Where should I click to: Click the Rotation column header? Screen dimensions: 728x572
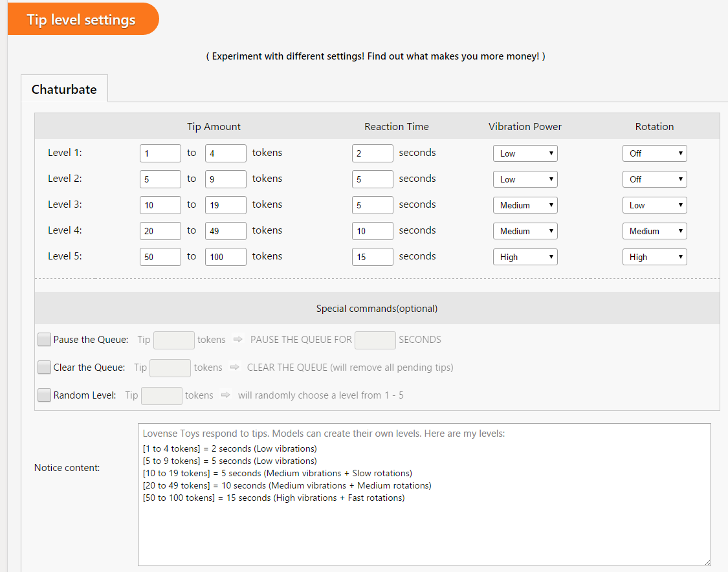point(654,126)
